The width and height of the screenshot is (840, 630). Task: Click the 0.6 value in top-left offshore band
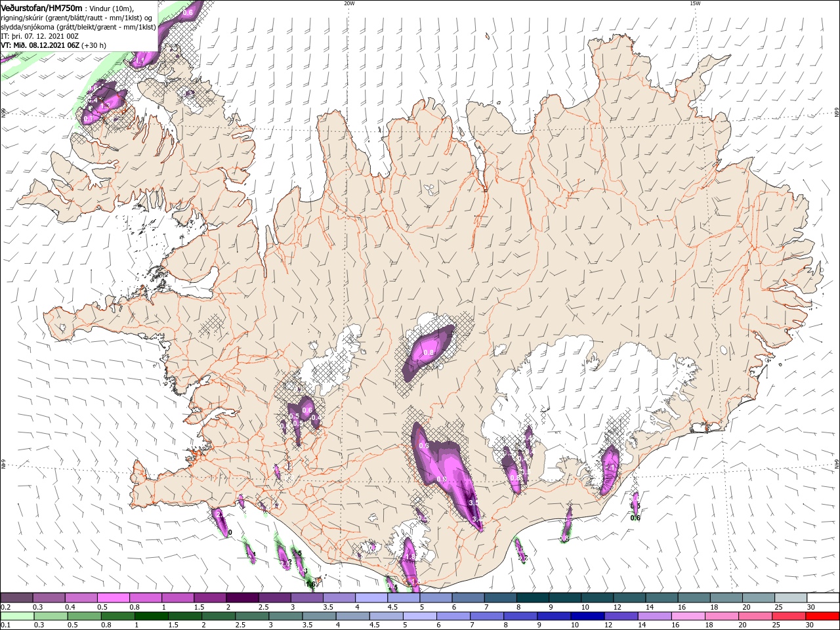point(188,12)
